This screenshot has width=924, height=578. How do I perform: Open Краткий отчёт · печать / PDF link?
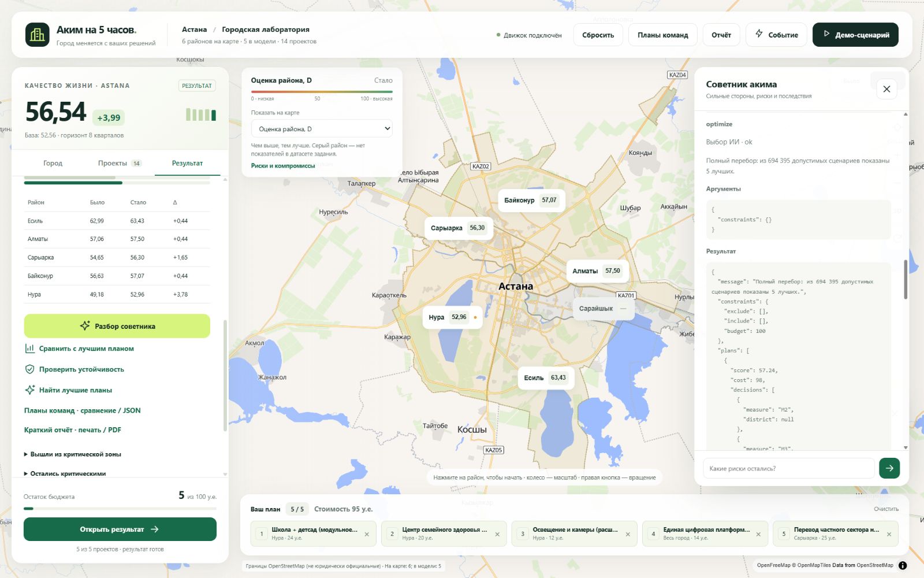[72, 430]
